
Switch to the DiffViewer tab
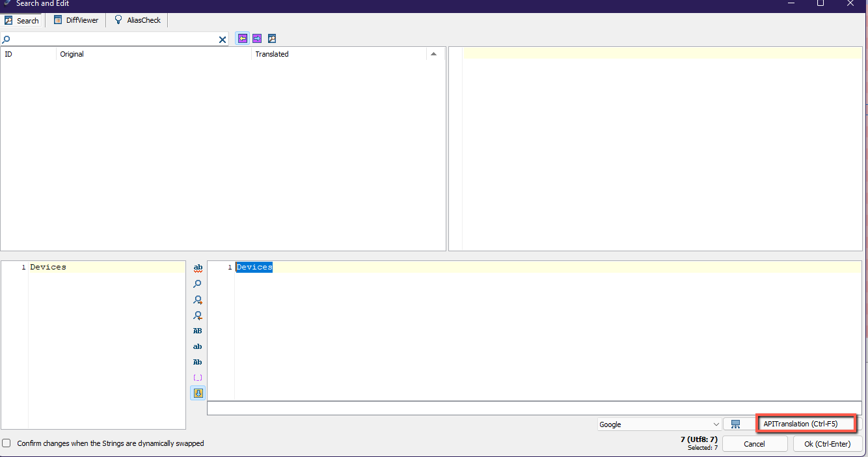click(x=76, y=20)
